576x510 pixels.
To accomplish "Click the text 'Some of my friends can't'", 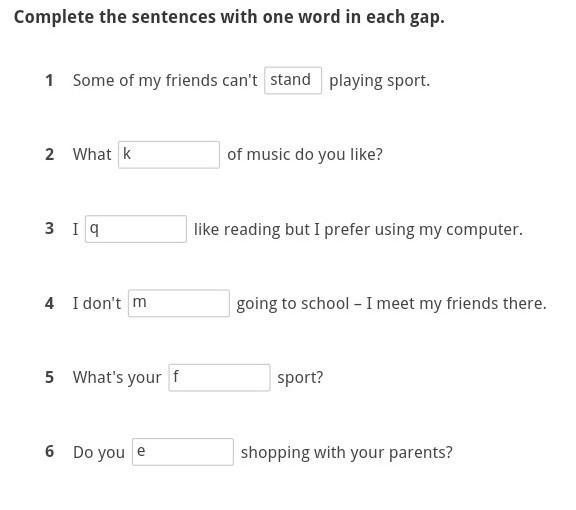I will tap(165, 80).
